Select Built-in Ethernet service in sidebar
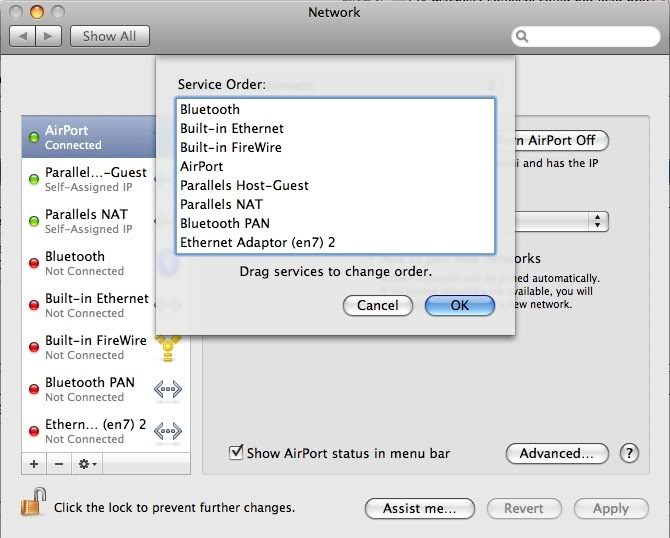Screen dimensions: 670x538 tap(89, 305)
